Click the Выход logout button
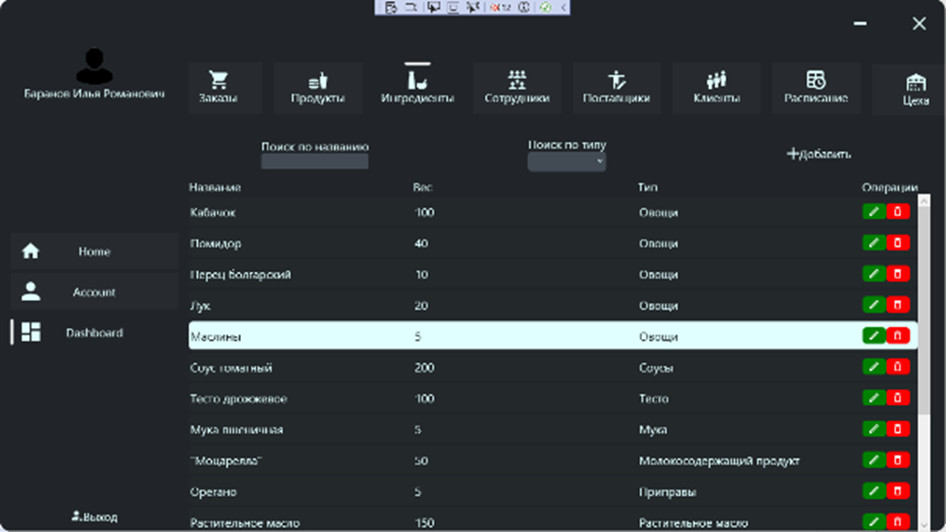 [95, 517]
